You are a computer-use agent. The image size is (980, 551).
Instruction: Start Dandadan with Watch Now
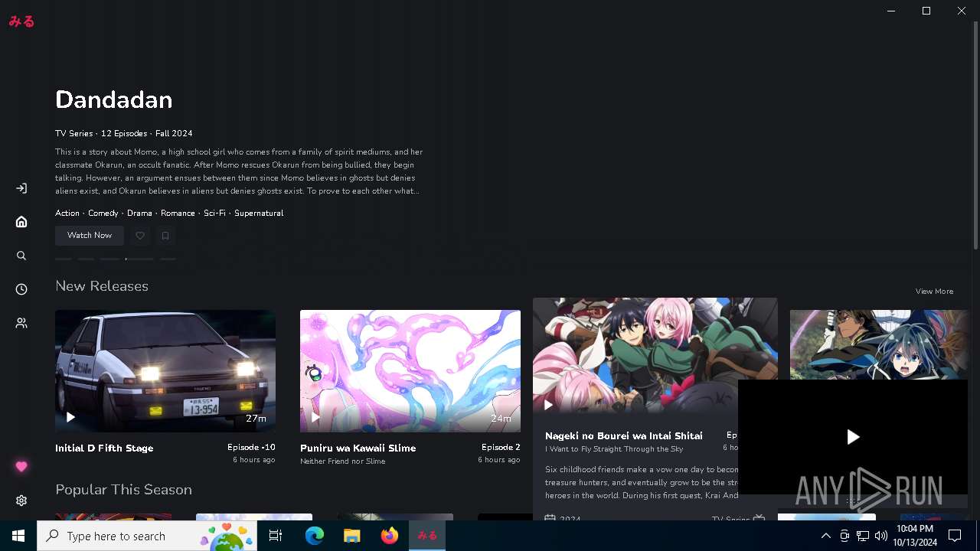click(x=90, y=236)
